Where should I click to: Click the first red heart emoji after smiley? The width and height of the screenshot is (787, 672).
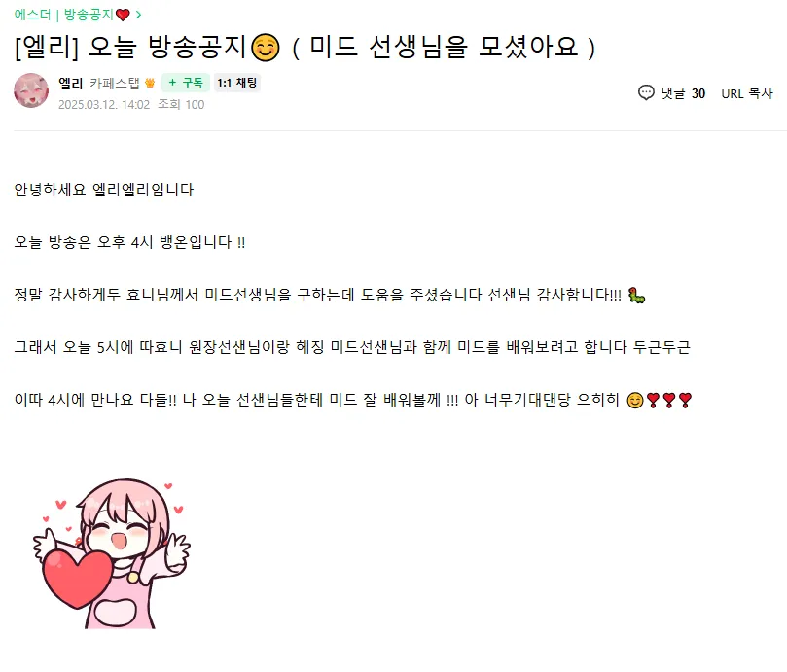pos(653,400)
